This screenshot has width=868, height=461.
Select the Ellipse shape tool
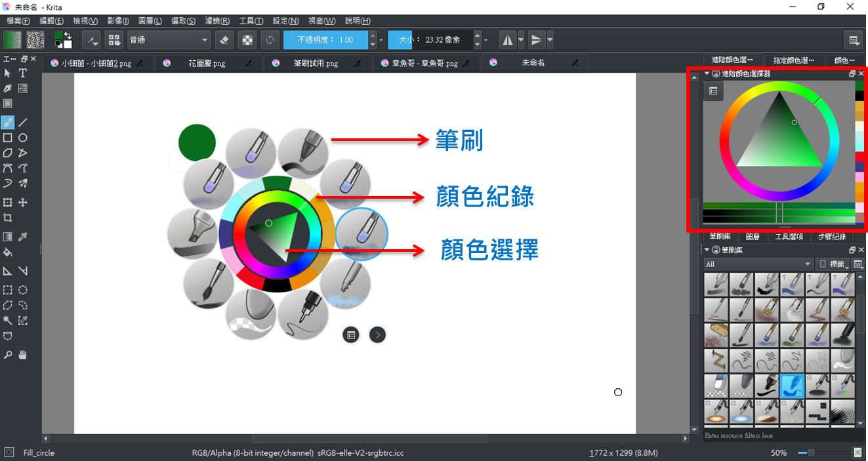(23, 138)
